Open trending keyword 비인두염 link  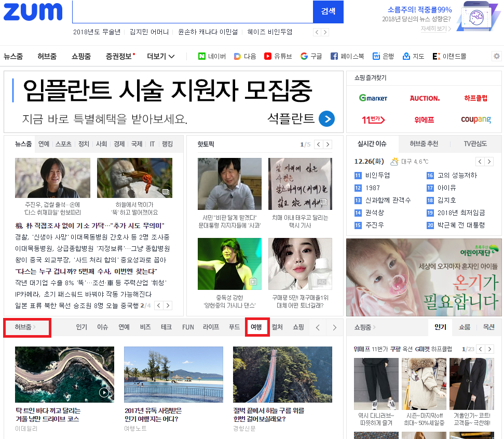point(377,176)
